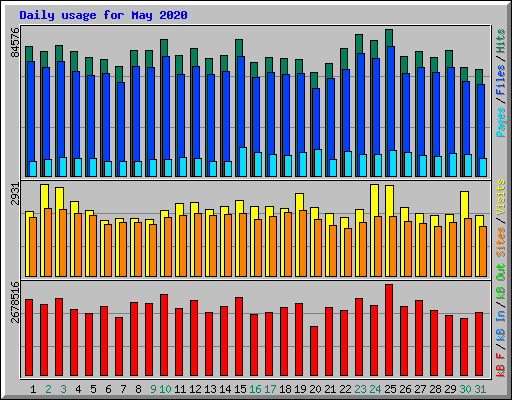The width and height of the screenshot is (512, 400).
Task: Click day label 2 on the axis
Action: (48, 389)
